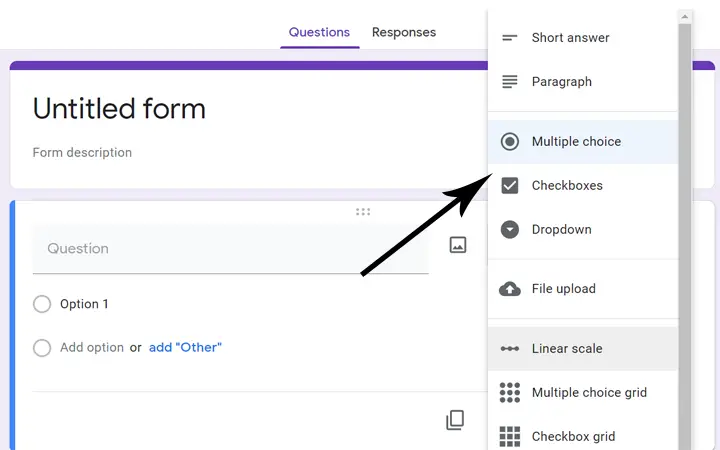The image size is (720, 450).
Task: Click the Linear scale dots icon
Action: point(510,349)
